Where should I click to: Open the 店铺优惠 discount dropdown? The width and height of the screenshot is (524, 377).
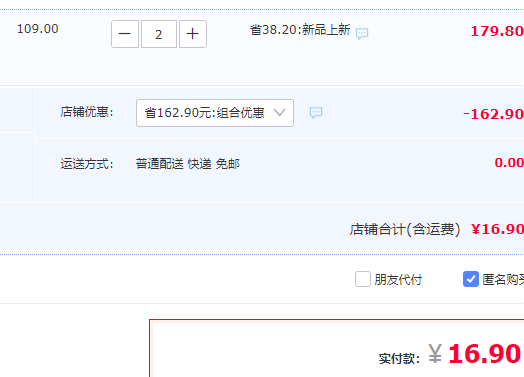pyautogui.click(x=215, y=113)
